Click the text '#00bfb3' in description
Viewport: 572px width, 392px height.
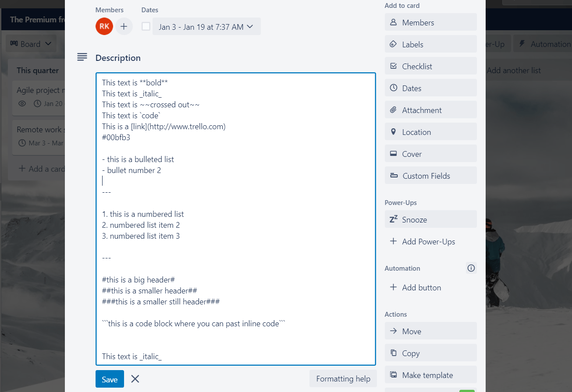[116, 137]
